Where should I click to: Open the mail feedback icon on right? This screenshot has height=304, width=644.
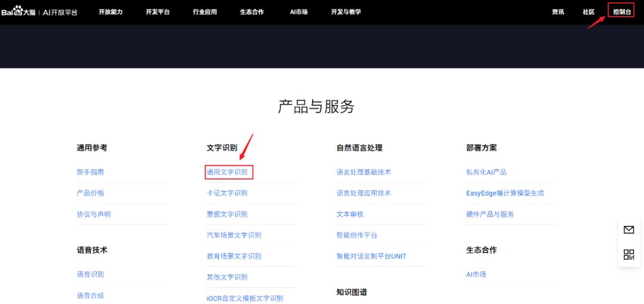point(628,229)
